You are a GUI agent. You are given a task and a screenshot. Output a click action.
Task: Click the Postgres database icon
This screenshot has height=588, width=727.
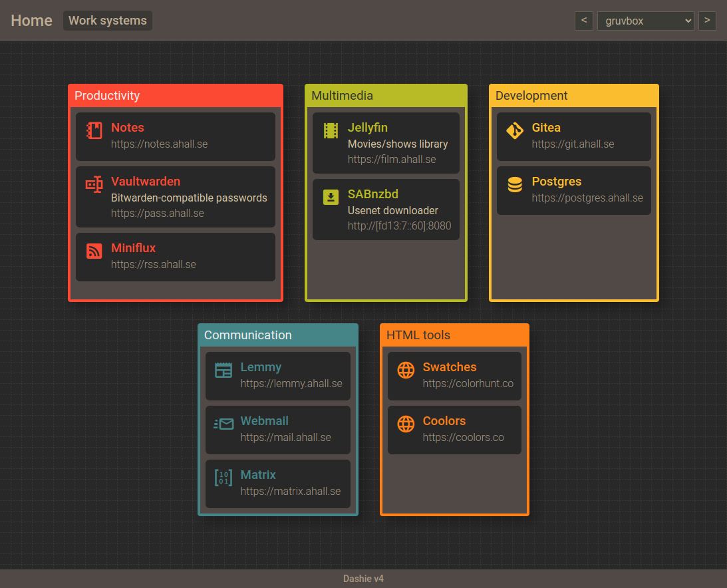515,184
